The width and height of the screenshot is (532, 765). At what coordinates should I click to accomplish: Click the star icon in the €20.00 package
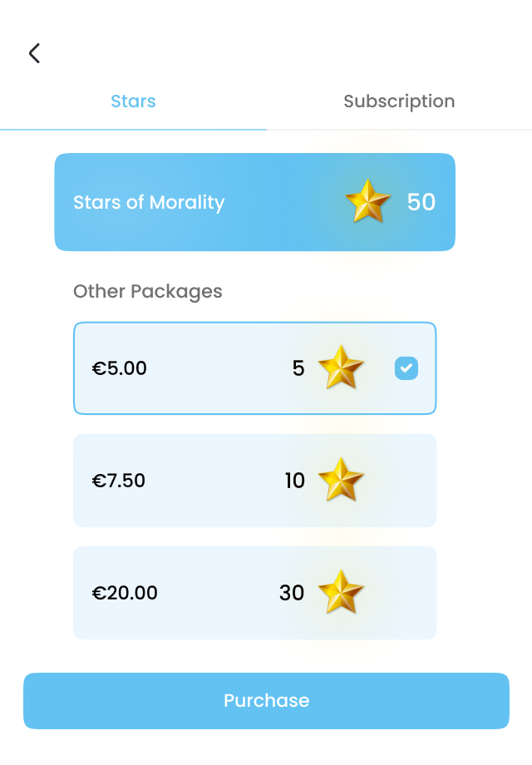341,592
